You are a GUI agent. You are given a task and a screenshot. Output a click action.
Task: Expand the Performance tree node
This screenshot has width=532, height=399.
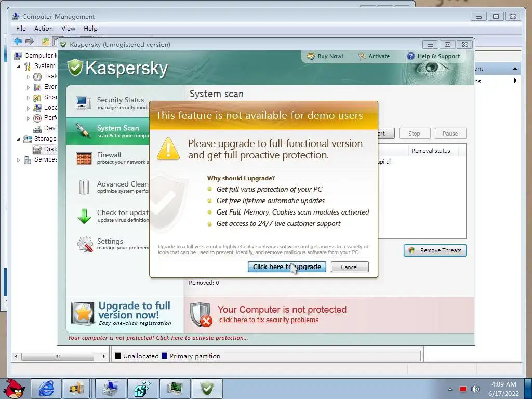(28, 118)
